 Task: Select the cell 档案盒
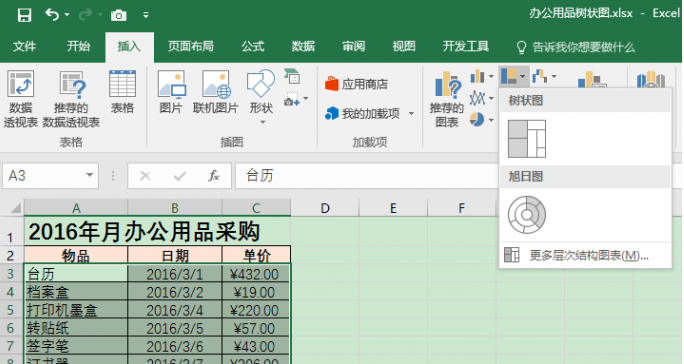tap(76, 292)
